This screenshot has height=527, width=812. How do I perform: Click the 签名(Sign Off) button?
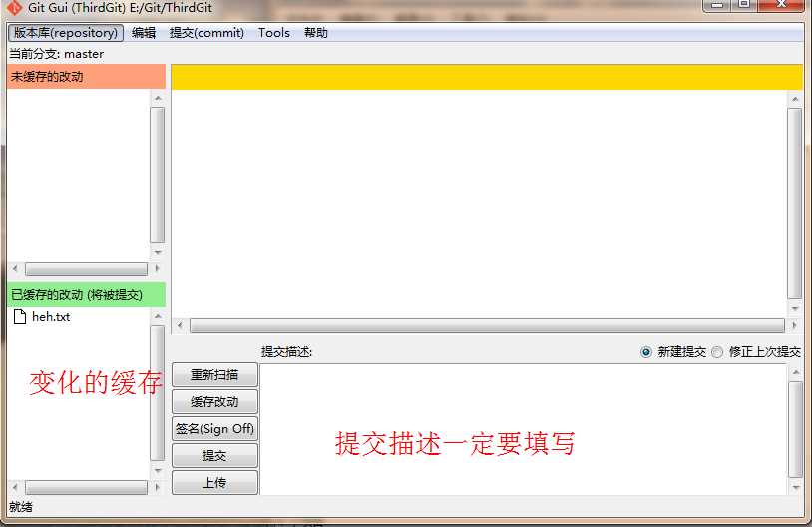coord(214,429)
